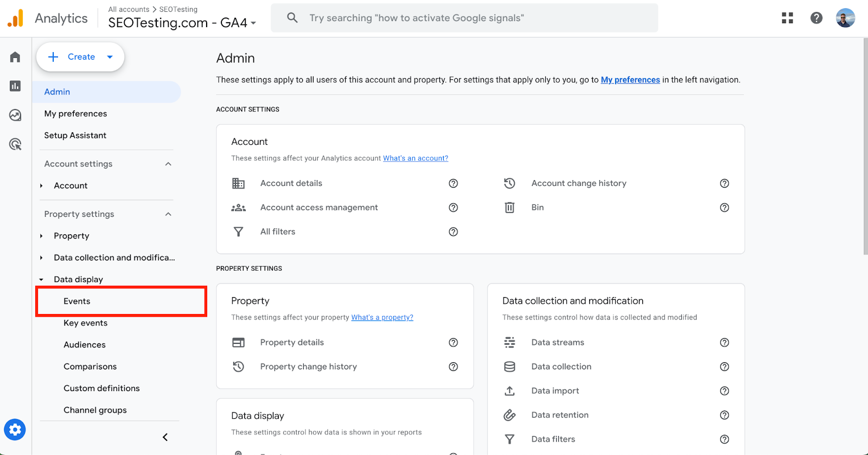
Task: Select Events under Data display
Action: point(76,301)
